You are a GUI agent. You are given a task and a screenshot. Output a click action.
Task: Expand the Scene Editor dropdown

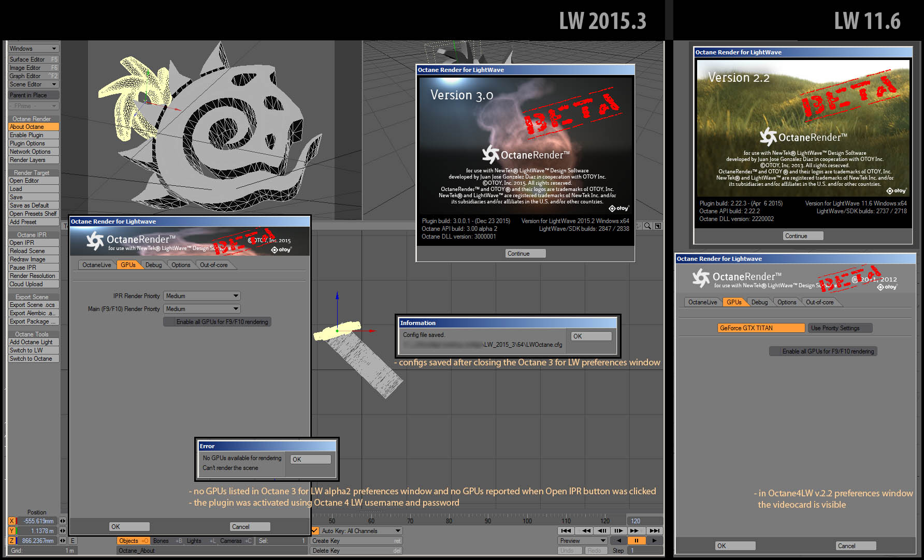click(x=33, y=84)
